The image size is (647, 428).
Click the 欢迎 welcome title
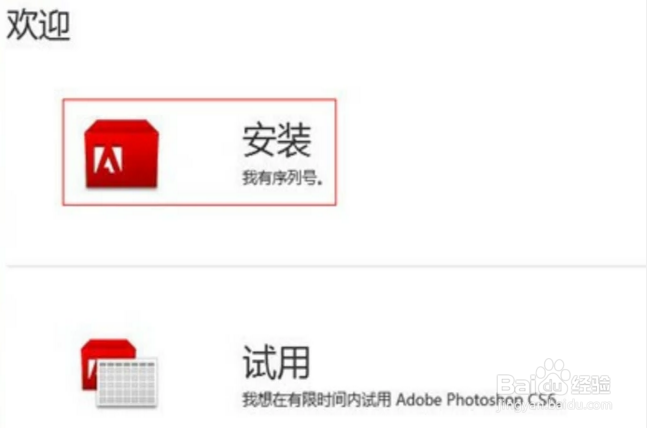tap(38, 25)
